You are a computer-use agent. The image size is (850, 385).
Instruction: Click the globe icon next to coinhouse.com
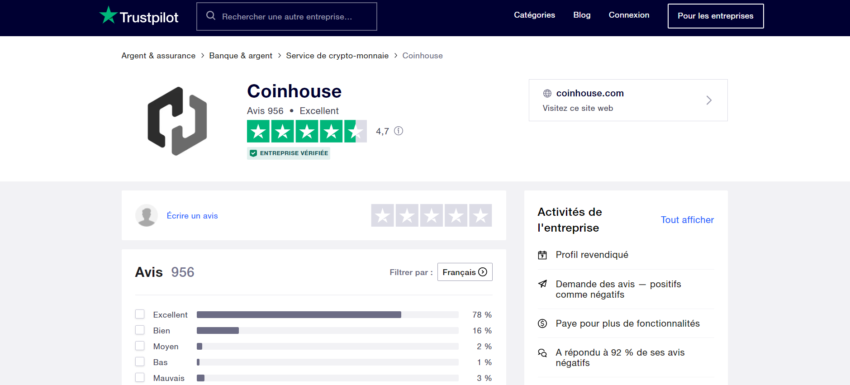coord(547,93)
